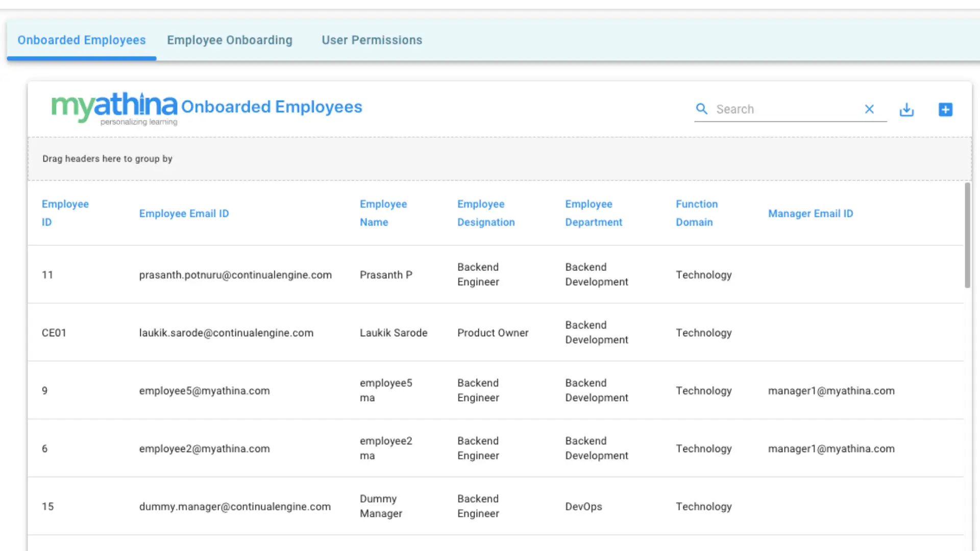Click Technology in Laukik Sarode's row
Image resolution: width=980 pixels, height=551 pixels.
(704, 333)
